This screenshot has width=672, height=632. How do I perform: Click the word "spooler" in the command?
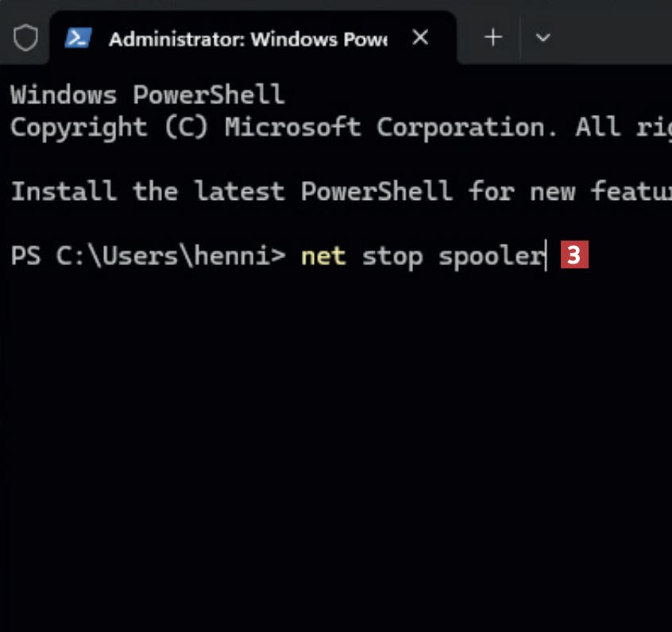coord(491,256)
